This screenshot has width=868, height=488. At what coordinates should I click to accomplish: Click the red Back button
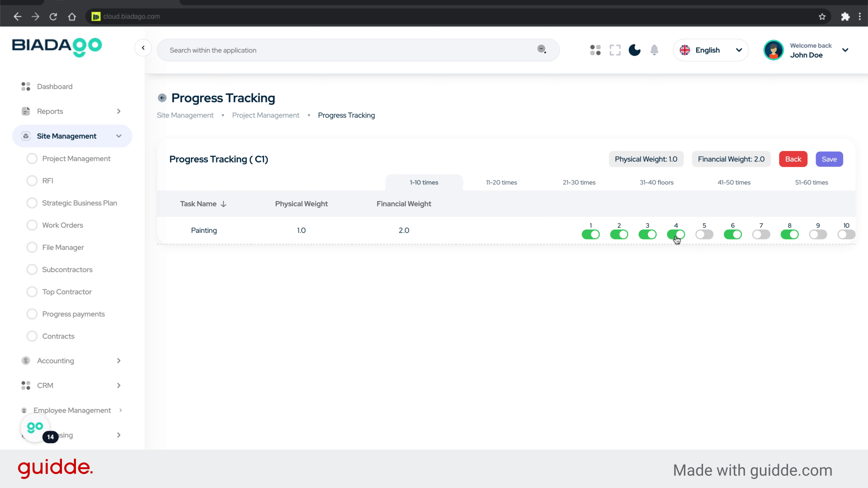point(793,159)
